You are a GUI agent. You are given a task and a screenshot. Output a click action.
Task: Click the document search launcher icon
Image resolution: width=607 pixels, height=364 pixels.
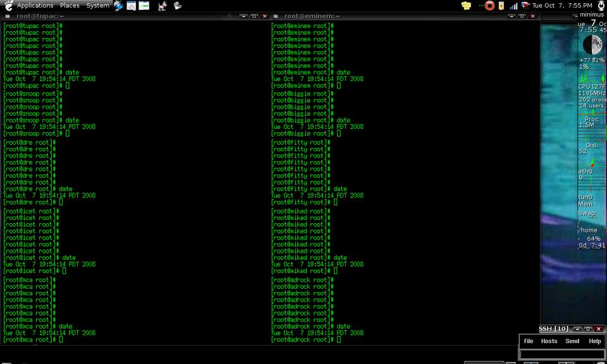(132, 6)
